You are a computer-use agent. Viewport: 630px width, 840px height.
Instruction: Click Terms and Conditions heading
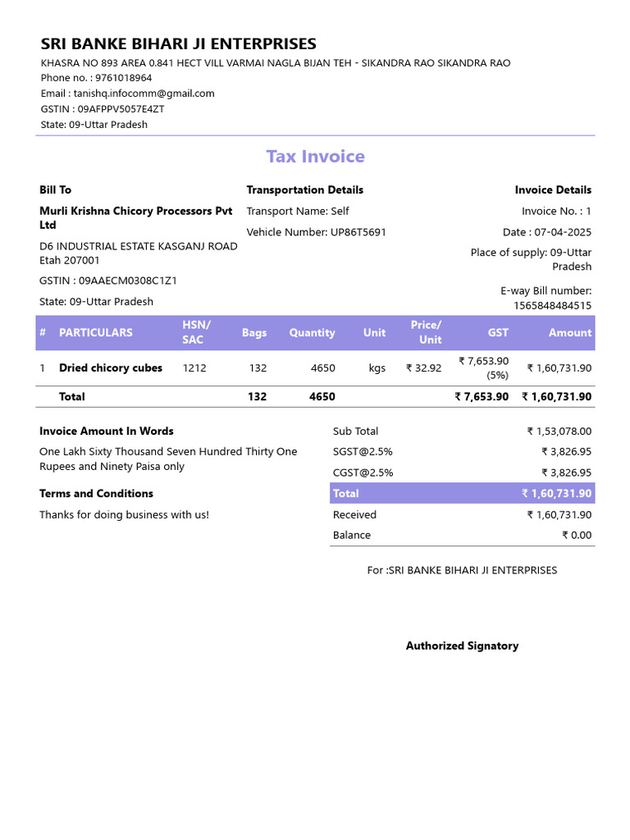click(96, 493)
